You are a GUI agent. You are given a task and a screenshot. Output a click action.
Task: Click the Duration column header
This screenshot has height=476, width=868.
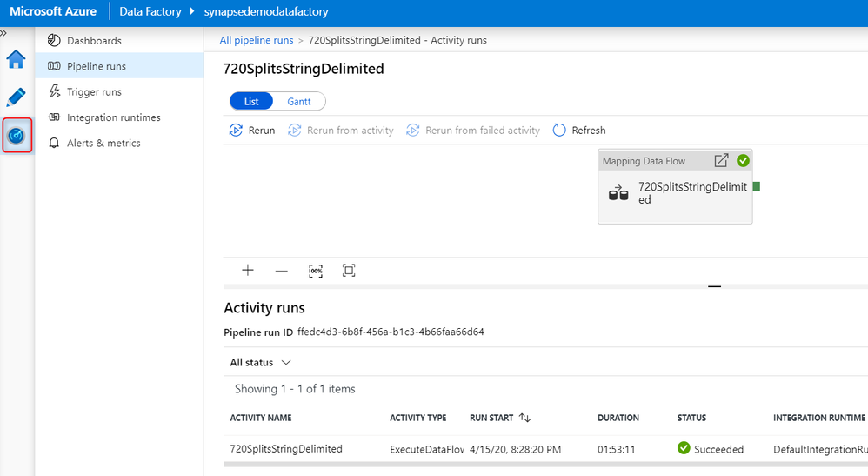618,418
